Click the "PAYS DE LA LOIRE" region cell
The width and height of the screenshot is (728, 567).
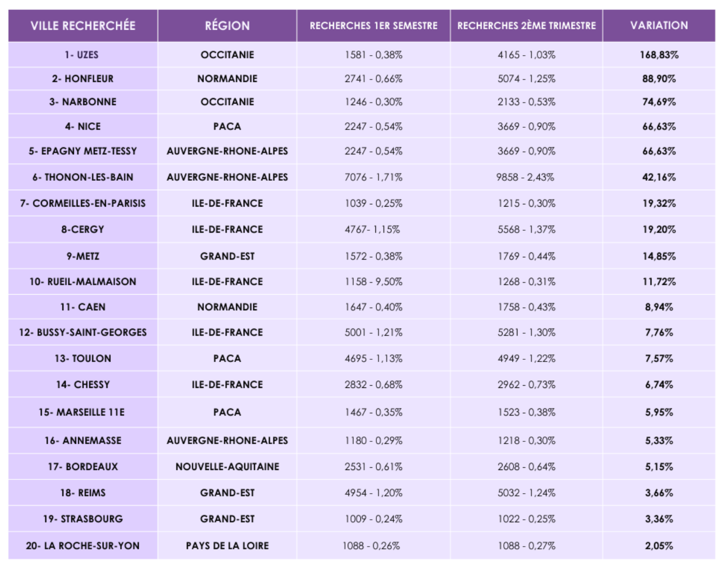[x=227, y=546]
